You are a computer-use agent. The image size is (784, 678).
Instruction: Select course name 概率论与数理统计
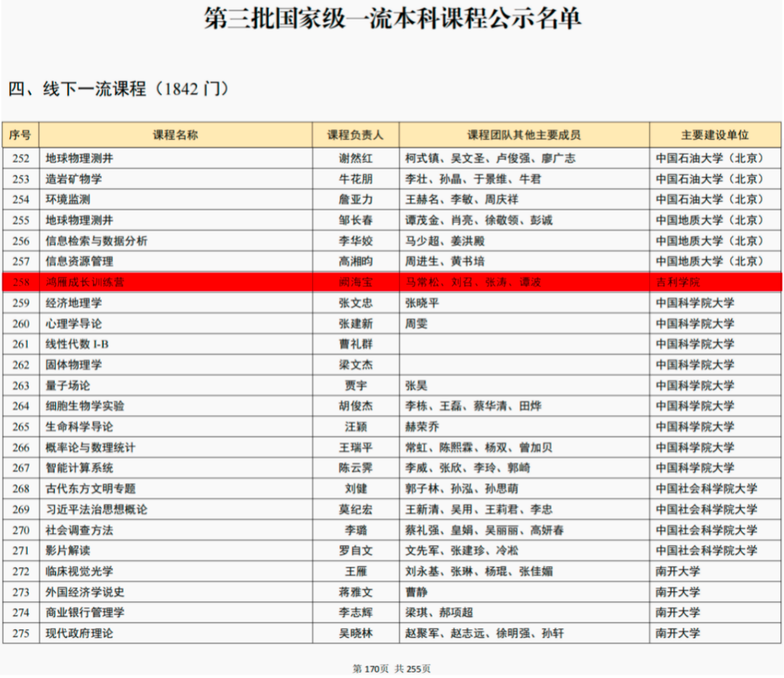click(x=90, y=447)
